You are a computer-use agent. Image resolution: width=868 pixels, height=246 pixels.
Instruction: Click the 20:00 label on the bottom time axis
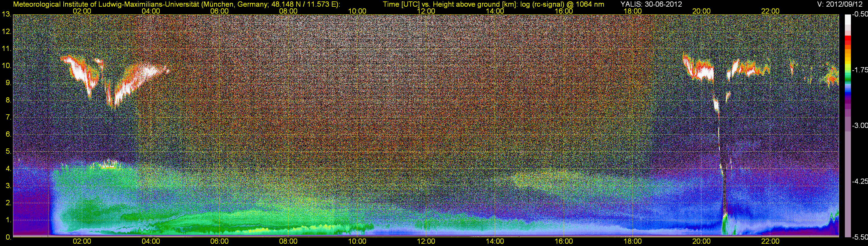pos(702,241)
